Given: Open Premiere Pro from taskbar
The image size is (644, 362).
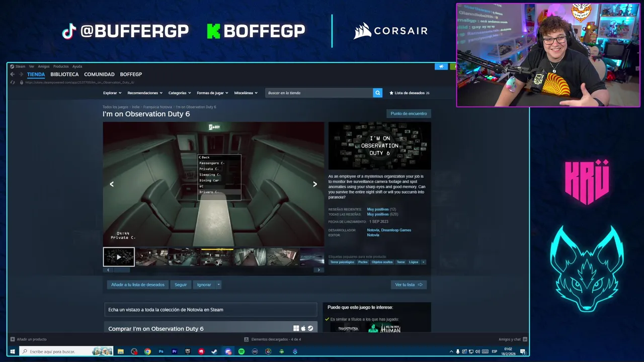Looking at the screenshot, I should click(175, 351).
